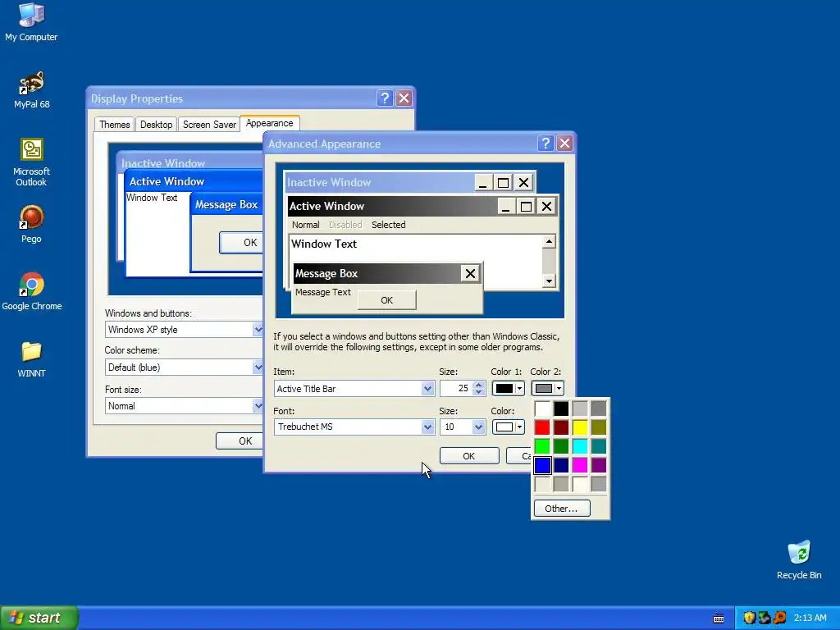The width and height of the screenshot is (840, 630).
Task: Select the Appearance tab
Action: (x=269, y=123)
